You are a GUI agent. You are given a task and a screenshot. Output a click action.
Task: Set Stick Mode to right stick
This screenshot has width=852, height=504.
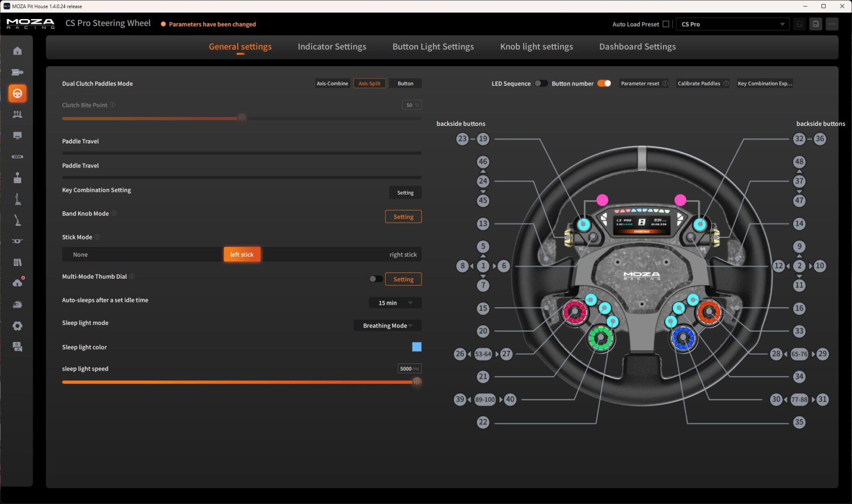point(403,254)
